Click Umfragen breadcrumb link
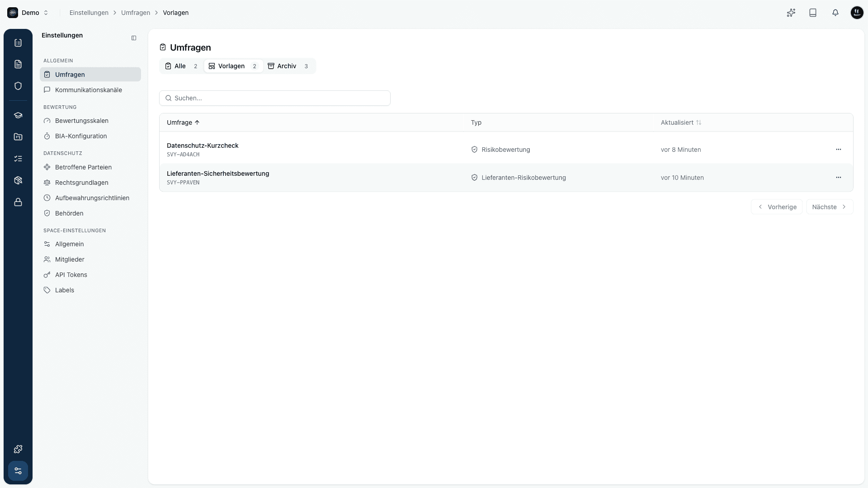Image resolution: width=868 pixels, height=488 pixels. click(136, 13)
